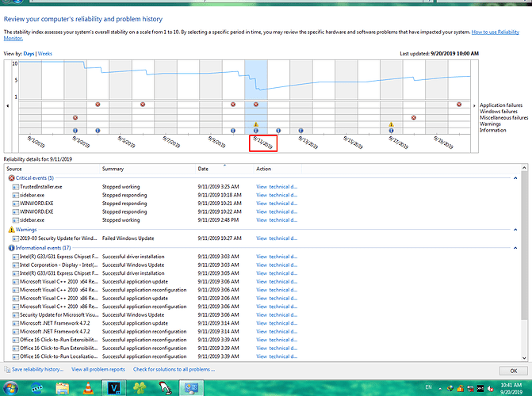Click the icon beside Microsoft .NET Framework 4.7.2 update row
This screenshot has height=396, width=532.
point(15,323)
